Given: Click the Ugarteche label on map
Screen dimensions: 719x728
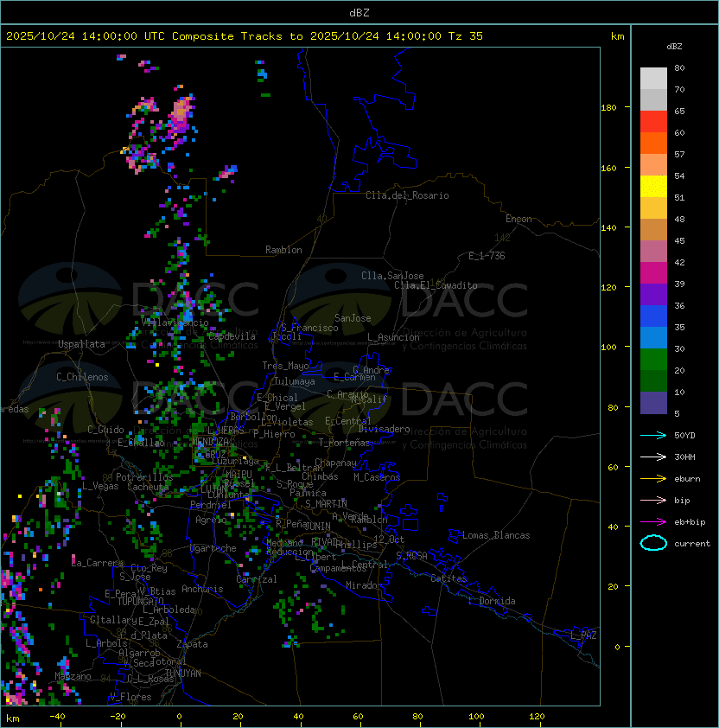Looking at the screenshot, I should point(213,548).
